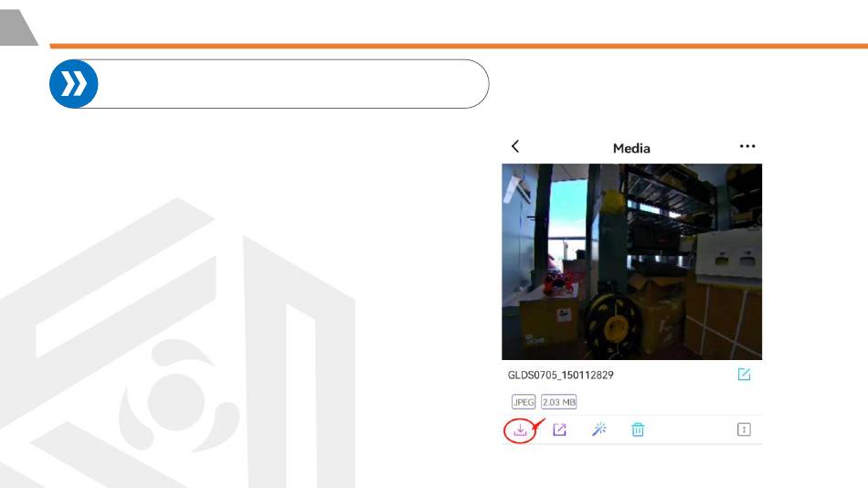The image size is (868, 488).
Task: Click the blue double-chevron circle icon
Action: [x=74, y=84]
